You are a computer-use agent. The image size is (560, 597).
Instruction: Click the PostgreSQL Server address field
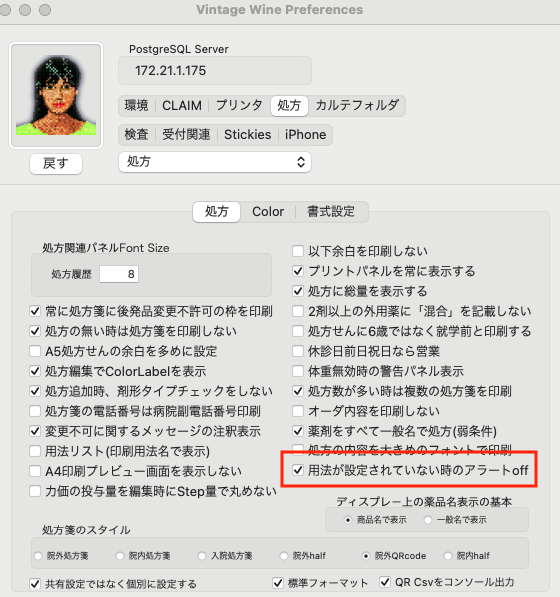(x=215, y=71)
